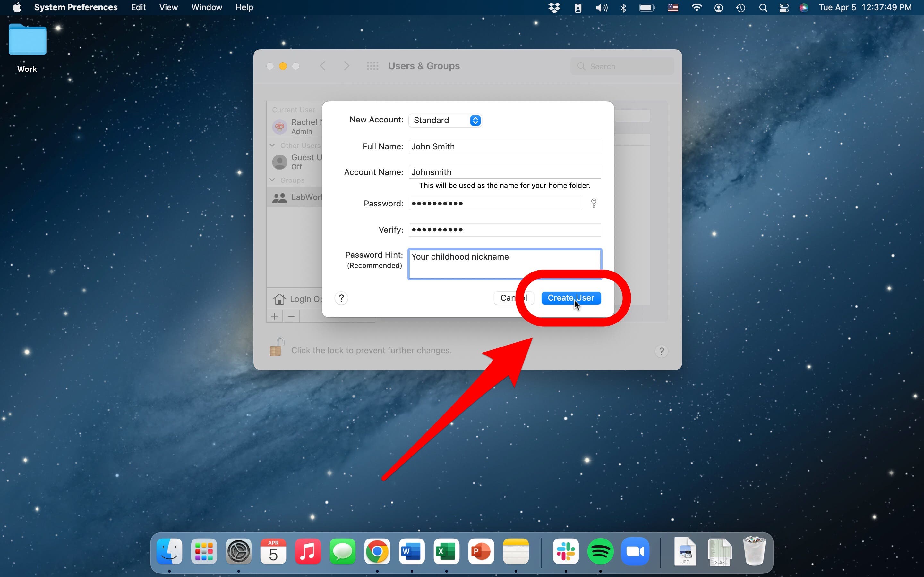Click the Full Name text field
Viewport: 924px width, 577px height.
[x=504, y=146]
